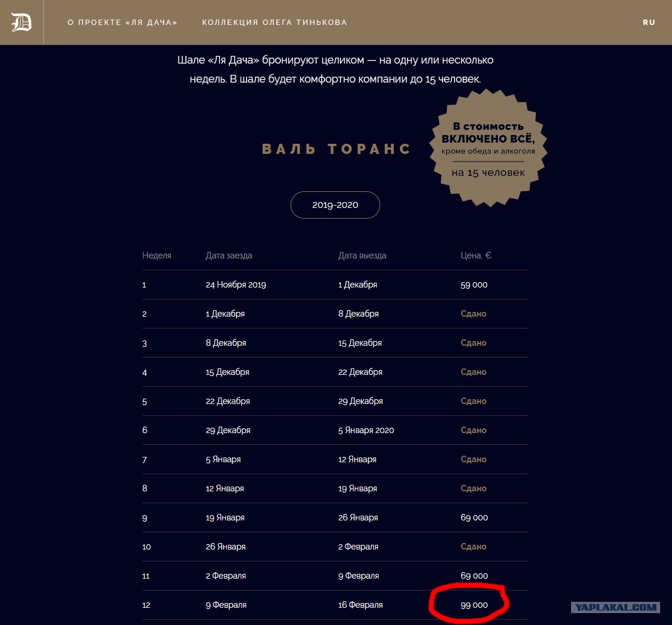
Task: Click check-in '19 Января' in week 9
Action: click(225, 518)
